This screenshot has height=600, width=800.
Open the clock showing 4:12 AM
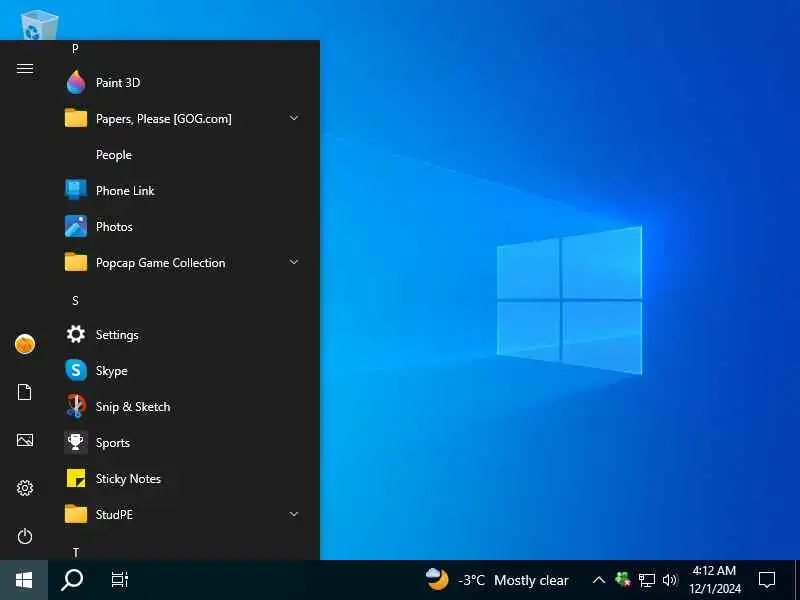714,570
